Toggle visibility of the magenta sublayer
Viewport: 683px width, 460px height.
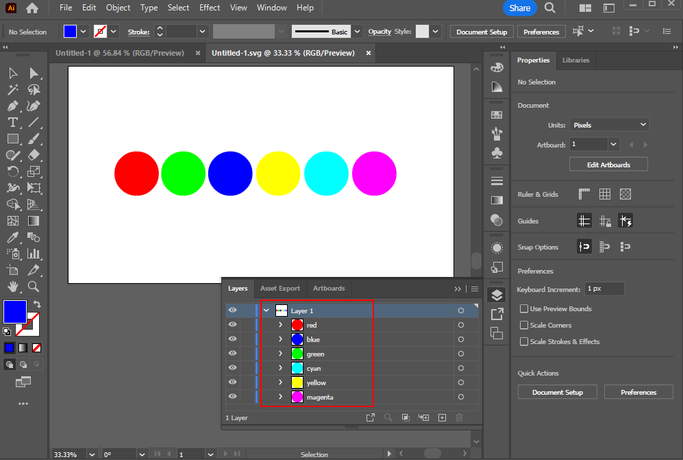point(232,397)
